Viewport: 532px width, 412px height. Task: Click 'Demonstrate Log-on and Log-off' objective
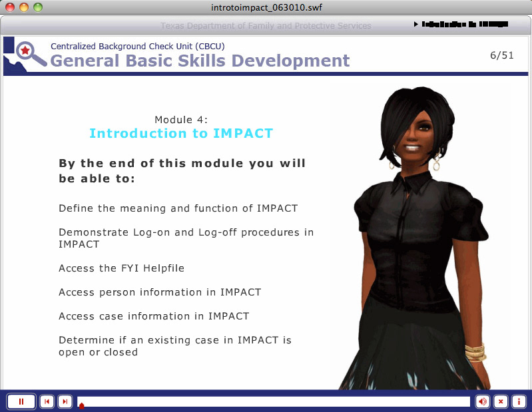(x=186, y=238)
